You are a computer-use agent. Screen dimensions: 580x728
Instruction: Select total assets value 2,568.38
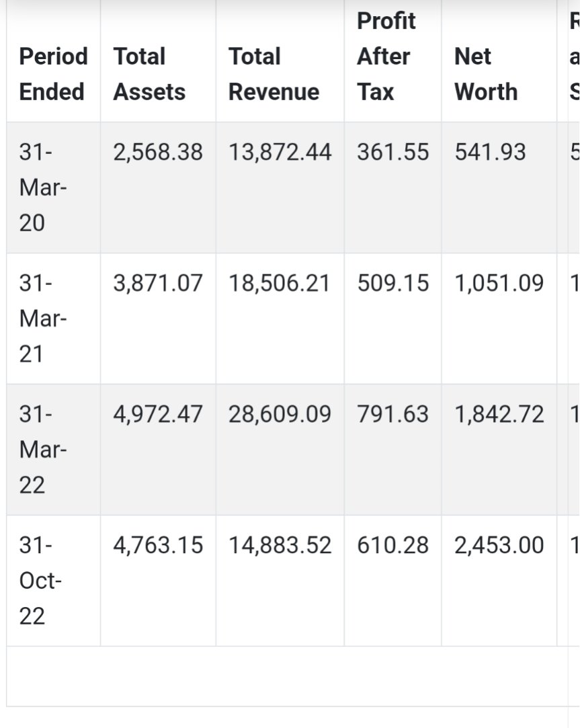pos(158,153)
